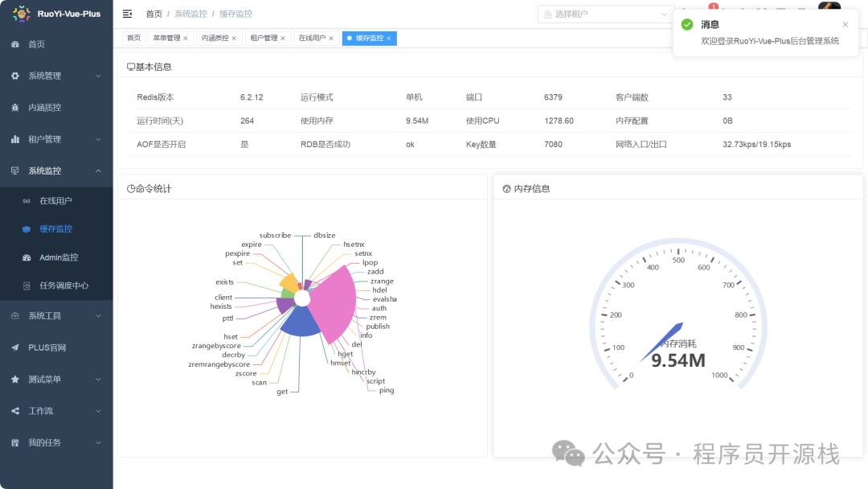This screenshot has width=868, height=489.
Task: Close the active 缓存监控 tab
Action: [x=389, y=39]
